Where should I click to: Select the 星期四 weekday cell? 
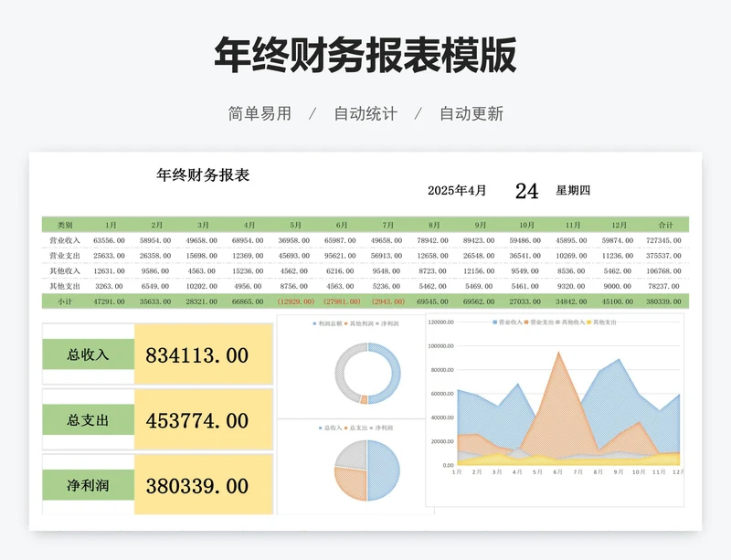[573, 190]
